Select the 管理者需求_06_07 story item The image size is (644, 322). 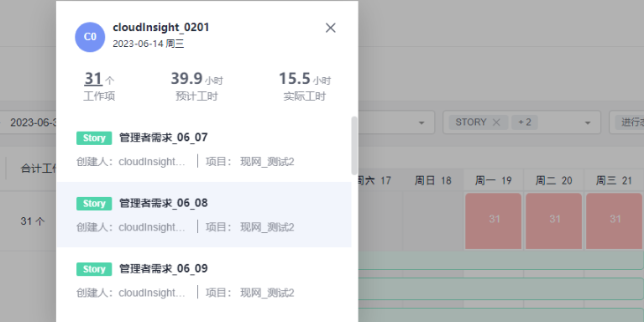(204, 149)
